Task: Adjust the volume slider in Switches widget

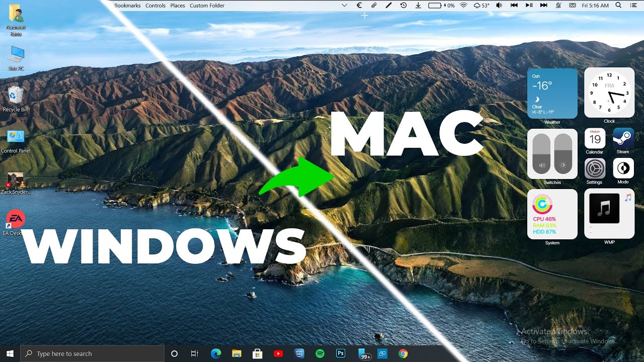Action: pos(541,154)
